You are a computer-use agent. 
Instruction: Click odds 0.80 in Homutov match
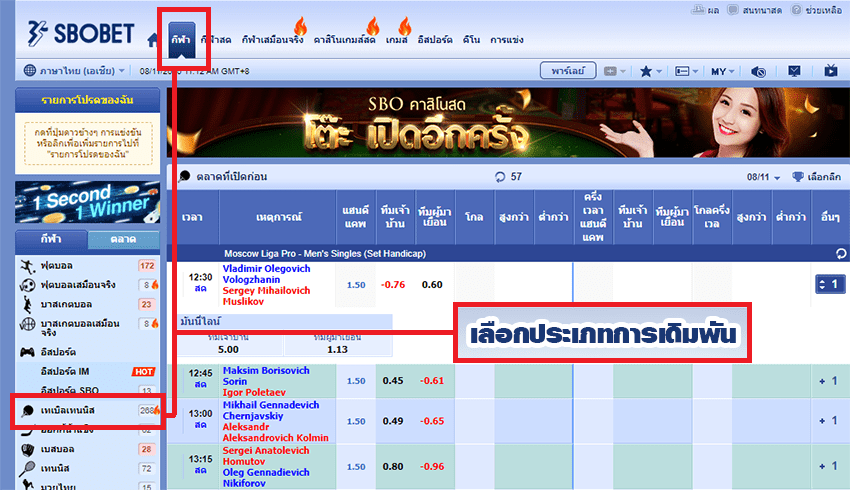[x=393, y=466]
